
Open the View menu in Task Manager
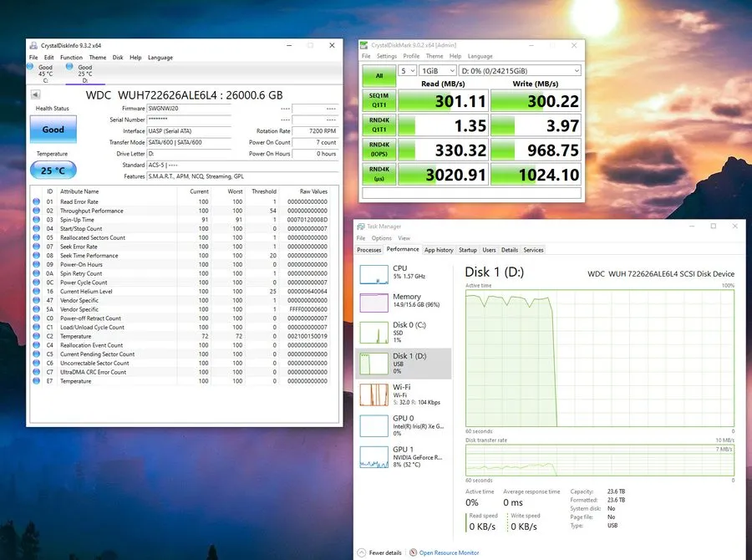(404, 238)
